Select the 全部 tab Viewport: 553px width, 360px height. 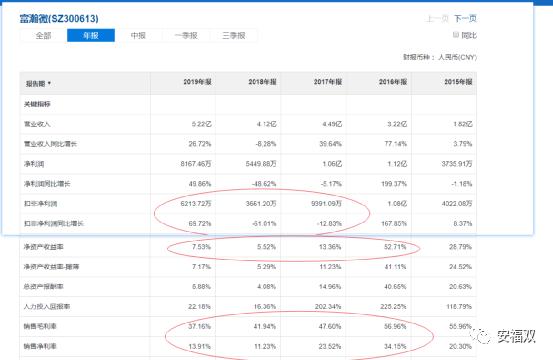click(x=43, y=36)
